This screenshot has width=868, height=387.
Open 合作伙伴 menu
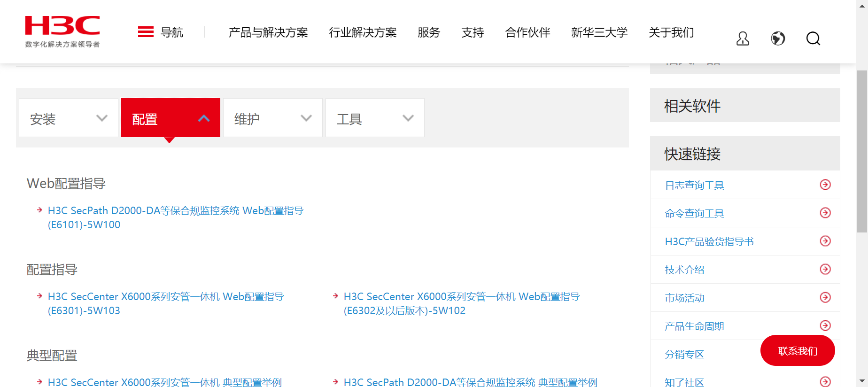coord(527,32)
